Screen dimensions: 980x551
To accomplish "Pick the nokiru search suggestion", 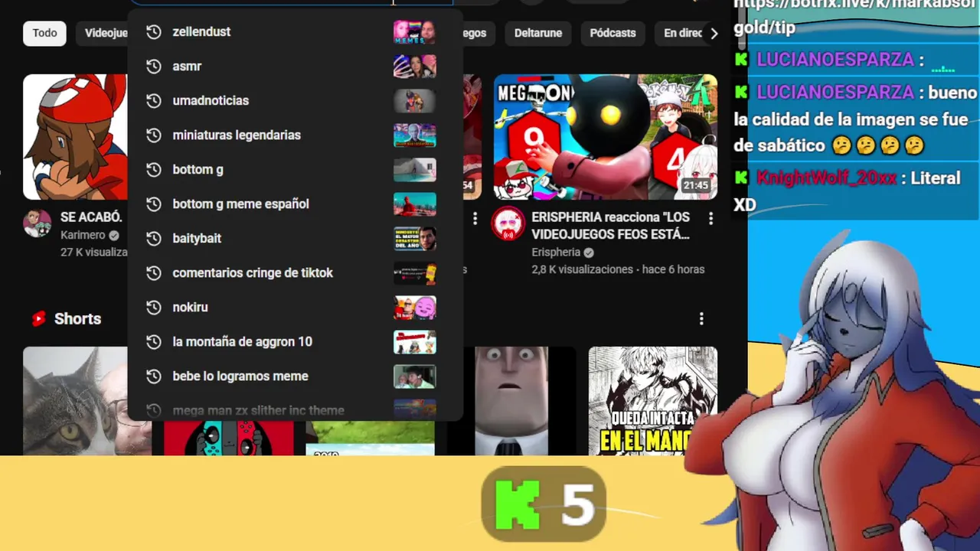I will [295, 307].
